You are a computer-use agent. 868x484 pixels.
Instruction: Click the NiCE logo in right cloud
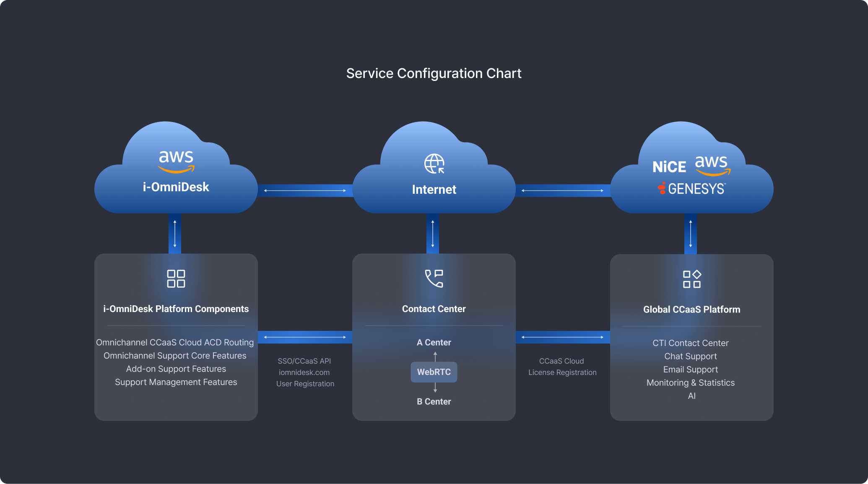669,167
